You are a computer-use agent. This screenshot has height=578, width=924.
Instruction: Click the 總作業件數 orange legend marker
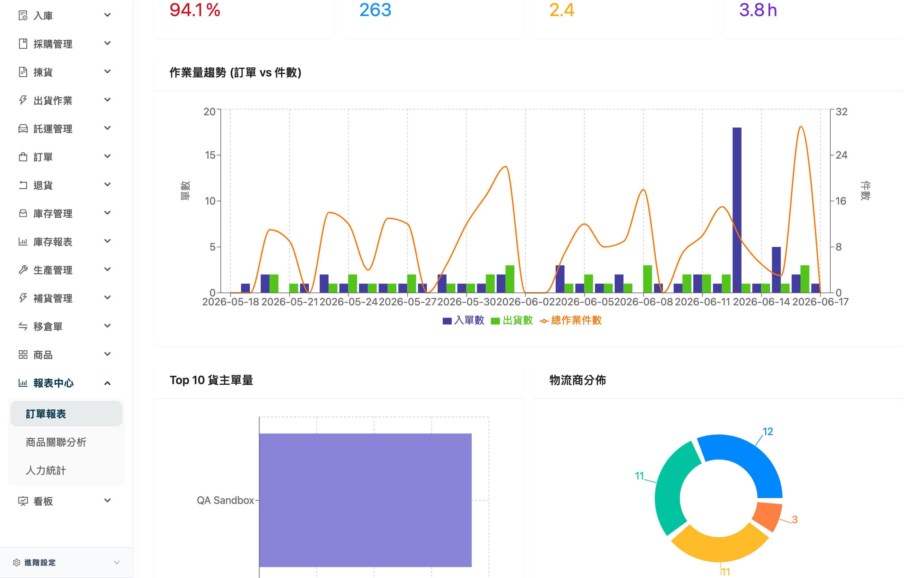544,321
